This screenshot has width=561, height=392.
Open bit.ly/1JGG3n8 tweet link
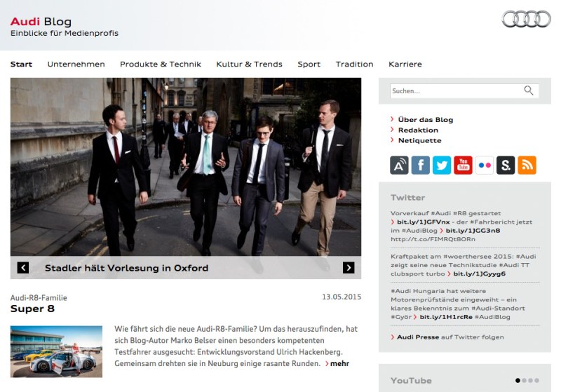473,230
